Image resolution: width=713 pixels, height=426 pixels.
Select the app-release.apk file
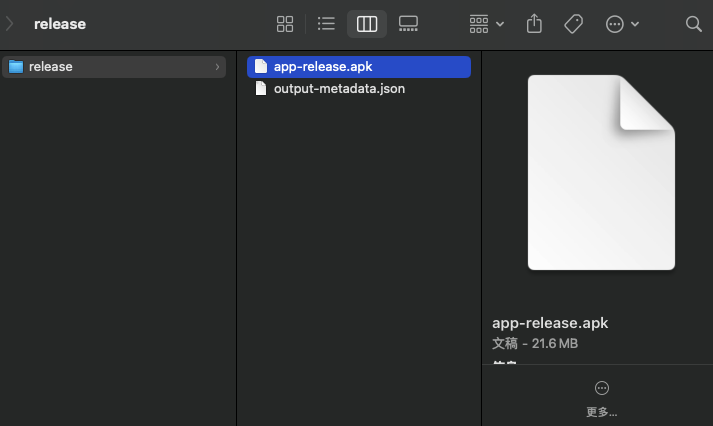point(359,67)
